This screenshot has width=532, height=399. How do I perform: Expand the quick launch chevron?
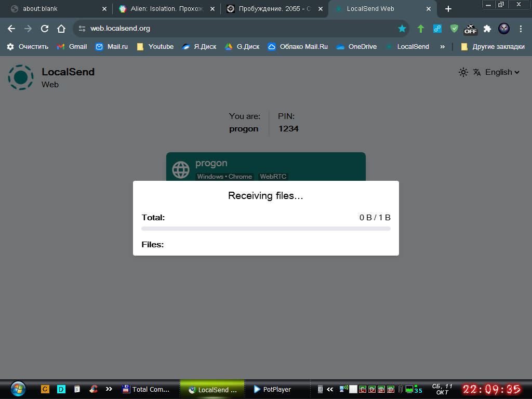[x=109, y=389]
